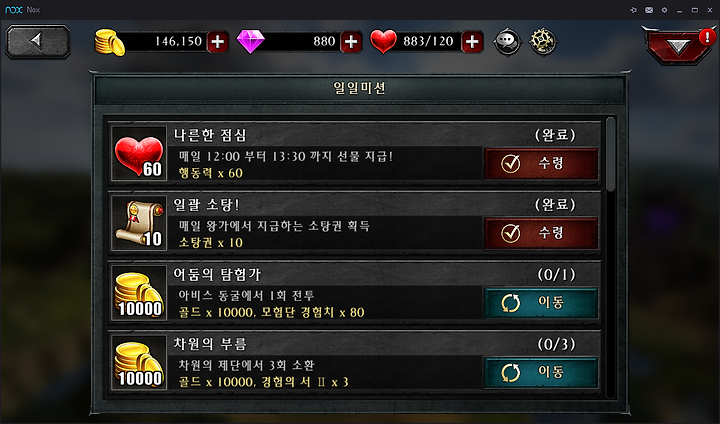Add stamina with the heart plus icon
The image size is (720, 424).
pos(472,42)
